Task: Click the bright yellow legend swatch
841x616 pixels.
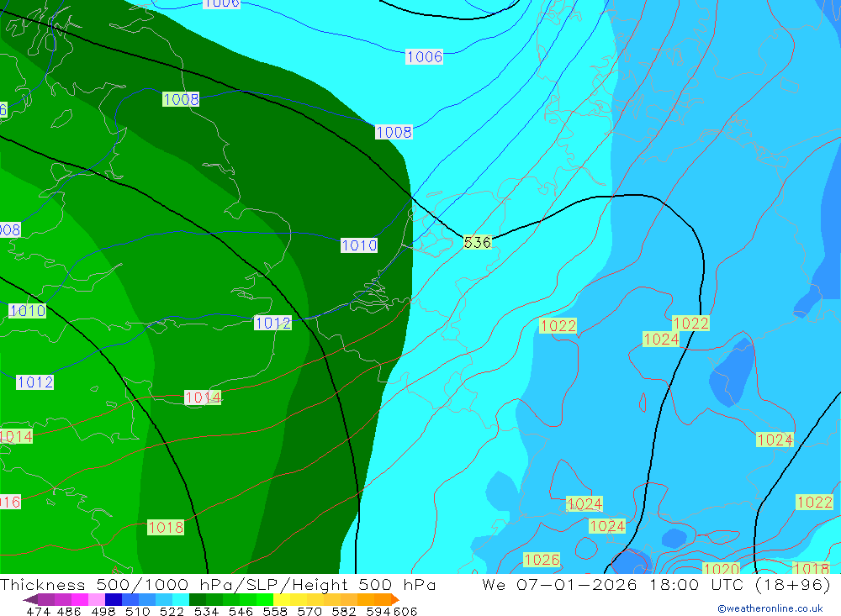Action: click(282, 599)
